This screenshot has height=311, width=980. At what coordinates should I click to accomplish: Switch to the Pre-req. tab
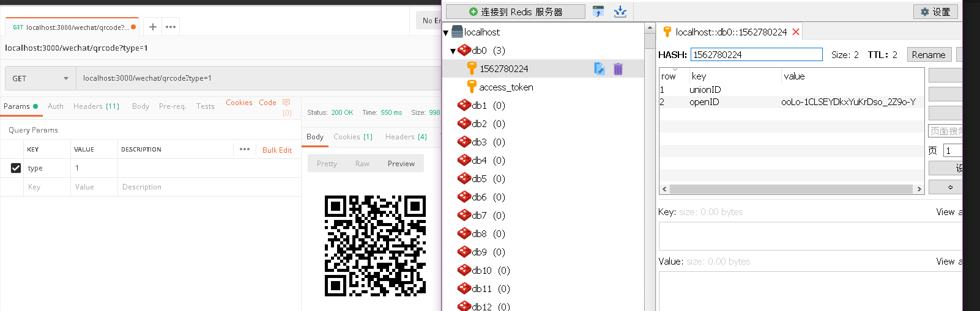pyautogui.click(x=173, y=106)
